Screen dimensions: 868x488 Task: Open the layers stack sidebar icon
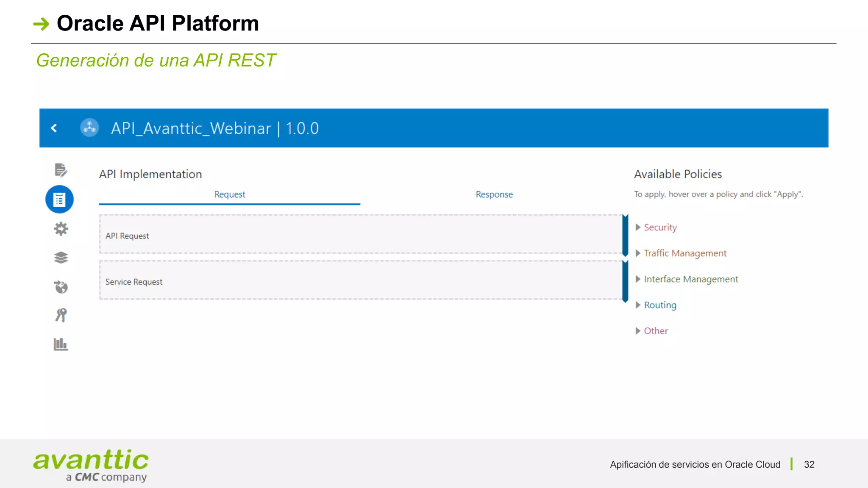pos(61,258)
